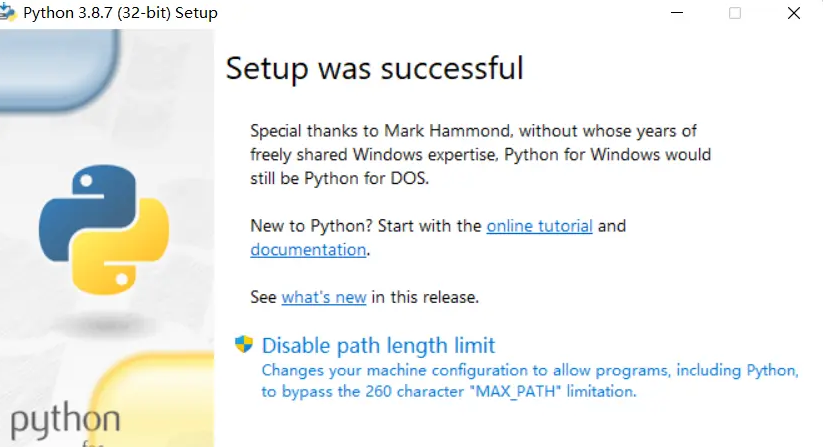Click the MAX_PATH limitation text line

pyautogui.click(x=449, y=391)
